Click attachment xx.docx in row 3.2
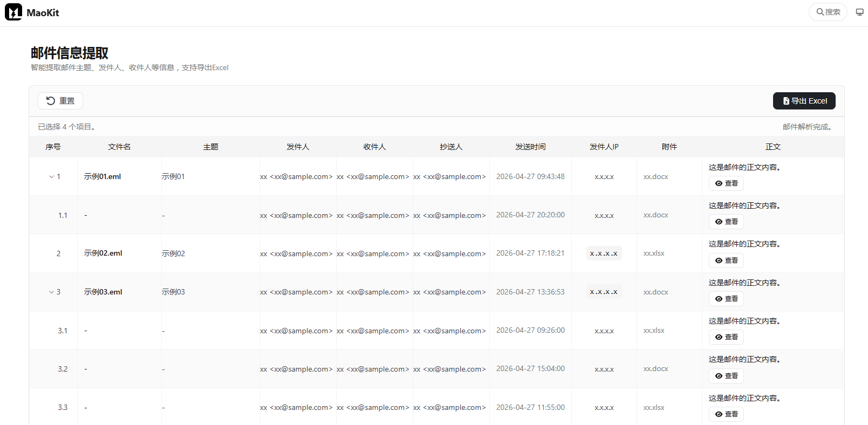The width and height of the screenshot is (868, 425). click(x=655, y=368)
